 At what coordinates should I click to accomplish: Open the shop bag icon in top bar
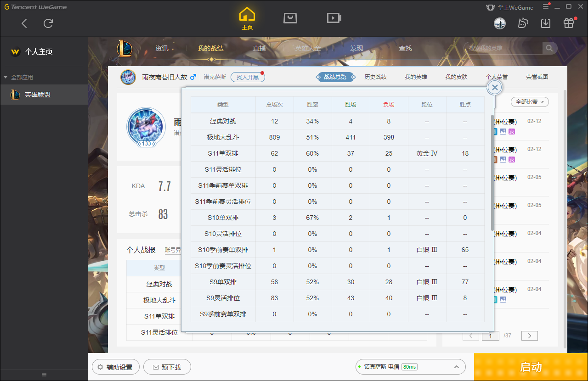(x=290, y=18)
